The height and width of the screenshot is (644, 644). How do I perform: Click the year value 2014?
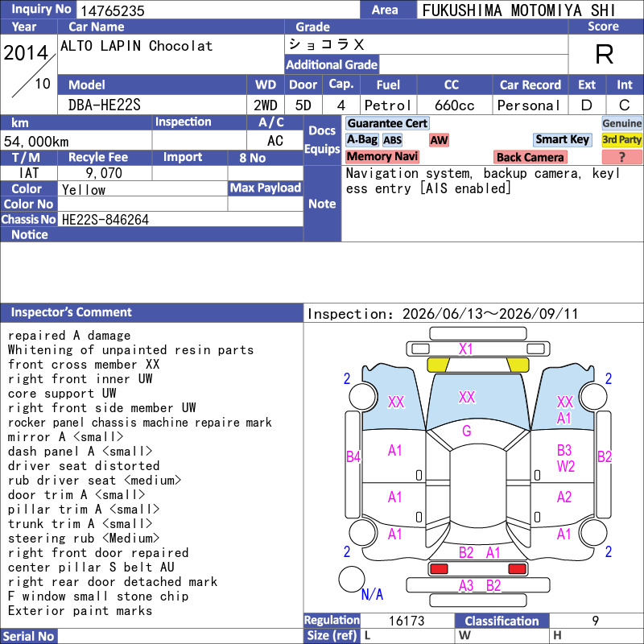(26, 52)
